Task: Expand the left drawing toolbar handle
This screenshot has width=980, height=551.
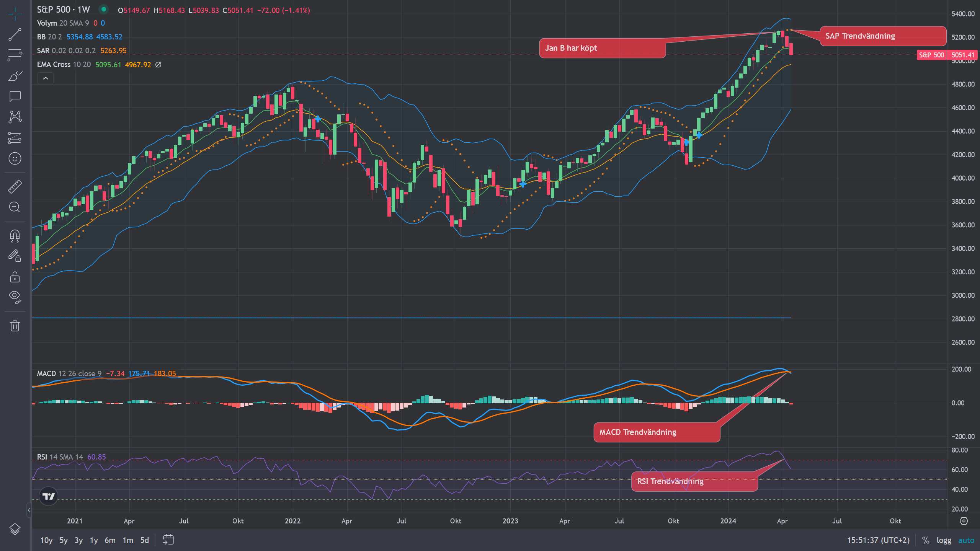Action: tap(29, 510)
